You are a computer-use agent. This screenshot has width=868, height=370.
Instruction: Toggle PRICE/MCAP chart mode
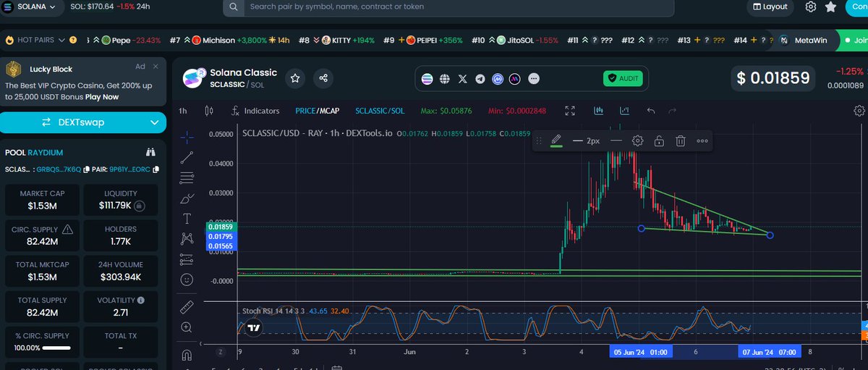tap(318, 111)
